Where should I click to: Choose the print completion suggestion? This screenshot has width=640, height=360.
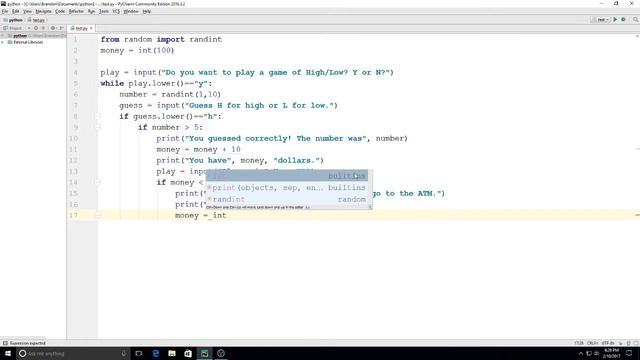(x=287, y=188)
